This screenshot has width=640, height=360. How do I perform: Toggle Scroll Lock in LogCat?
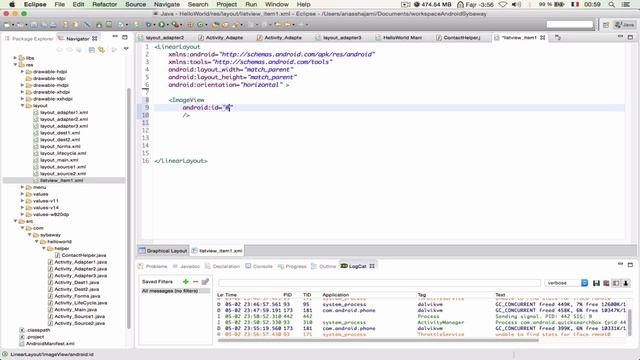pos(626,283)
